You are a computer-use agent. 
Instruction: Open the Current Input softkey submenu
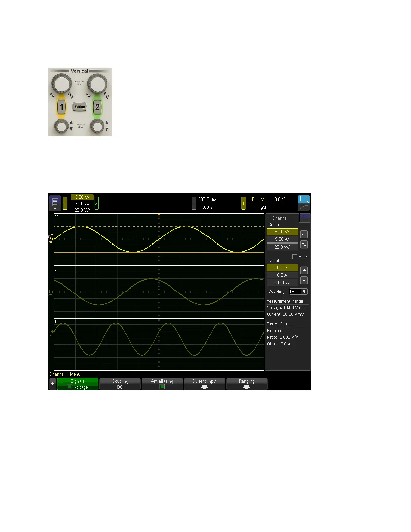[x=204, y=384]
